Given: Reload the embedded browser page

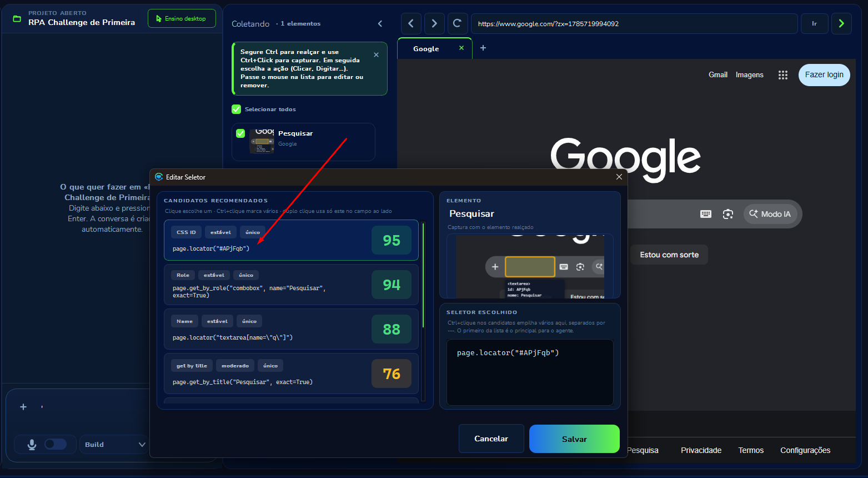Looking at the screenshot, I should pos(457,23).
